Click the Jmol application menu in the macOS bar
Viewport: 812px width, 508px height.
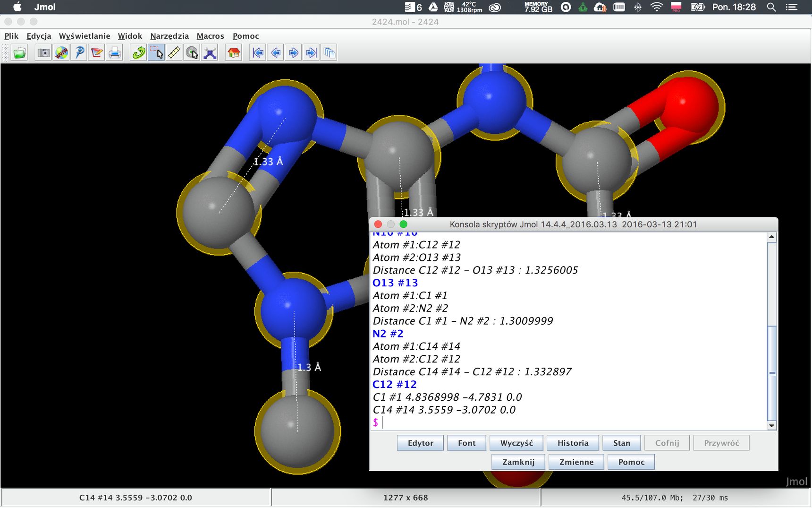click(x=45, y=7)
